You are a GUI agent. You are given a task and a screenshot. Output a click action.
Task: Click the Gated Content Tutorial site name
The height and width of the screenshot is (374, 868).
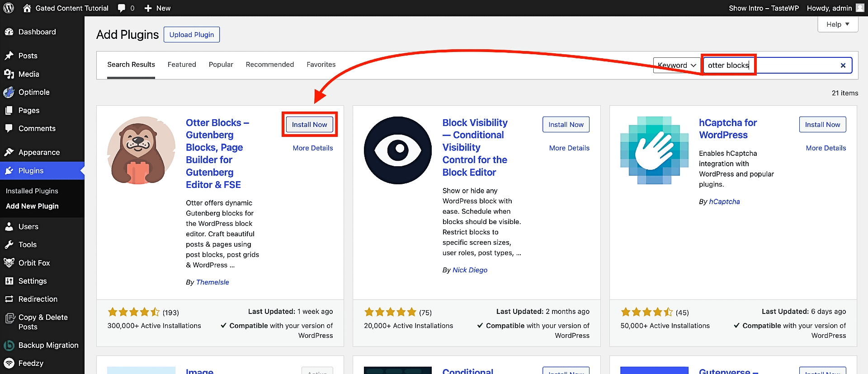[72, 8]
